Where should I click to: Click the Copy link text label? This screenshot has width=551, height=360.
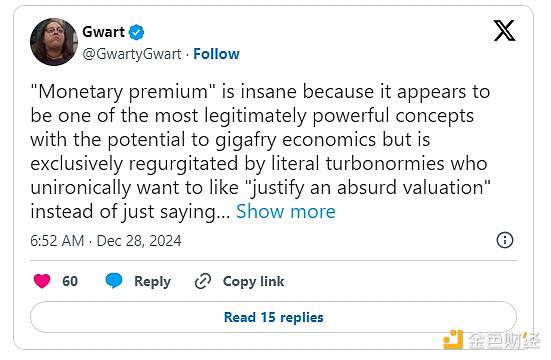(253, 282)
